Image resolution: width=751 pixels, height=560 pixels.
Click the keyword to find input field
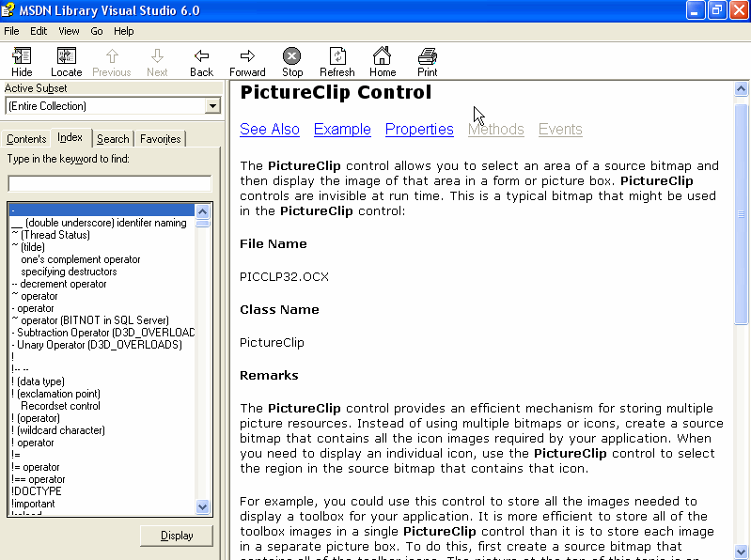pos(110,184)
